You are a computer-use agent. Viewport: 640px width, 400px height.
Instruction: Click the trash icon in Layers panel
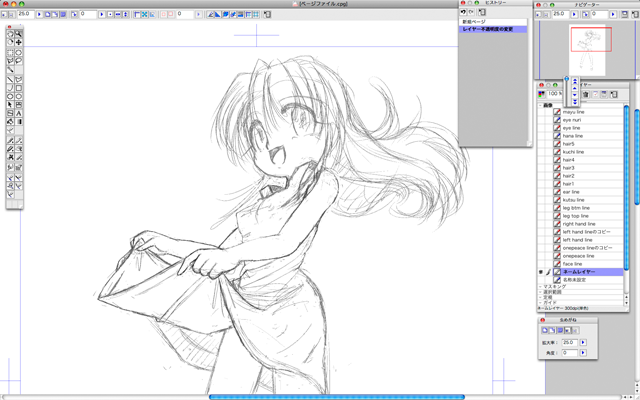click(584, 94)
